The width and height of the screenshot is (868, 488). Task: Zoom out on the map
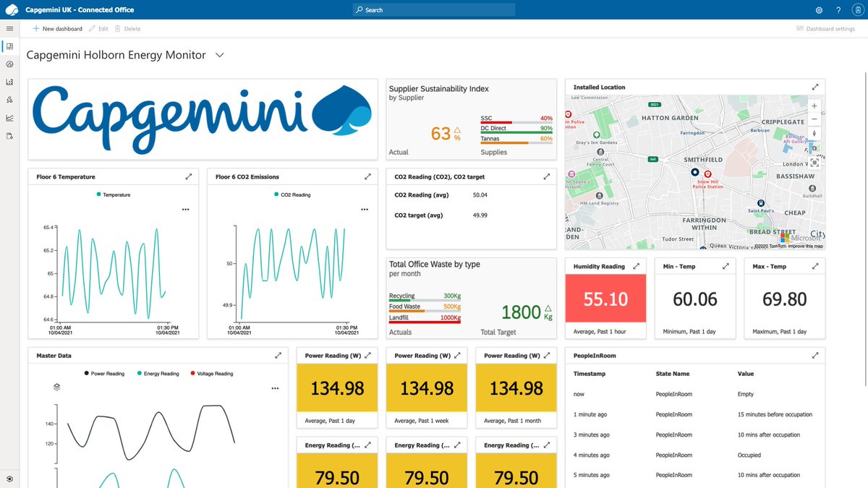[814, 119]
